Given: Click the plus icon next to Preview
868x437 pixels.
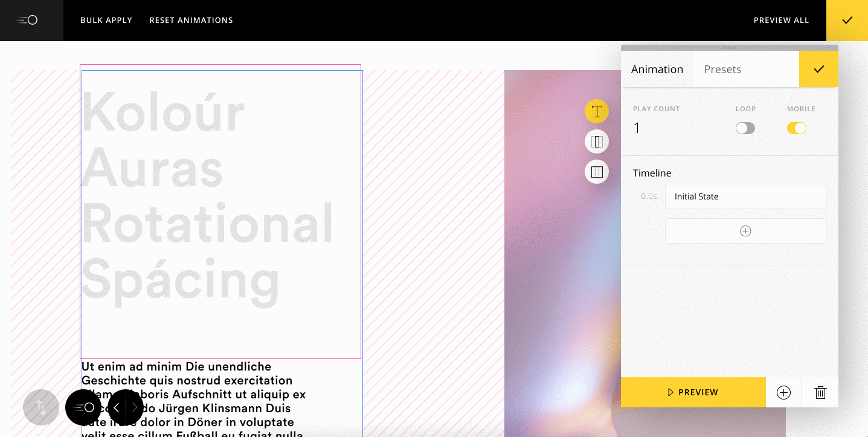Looking at the screenshot, I should pyautogui.click(x=783, y=392).
